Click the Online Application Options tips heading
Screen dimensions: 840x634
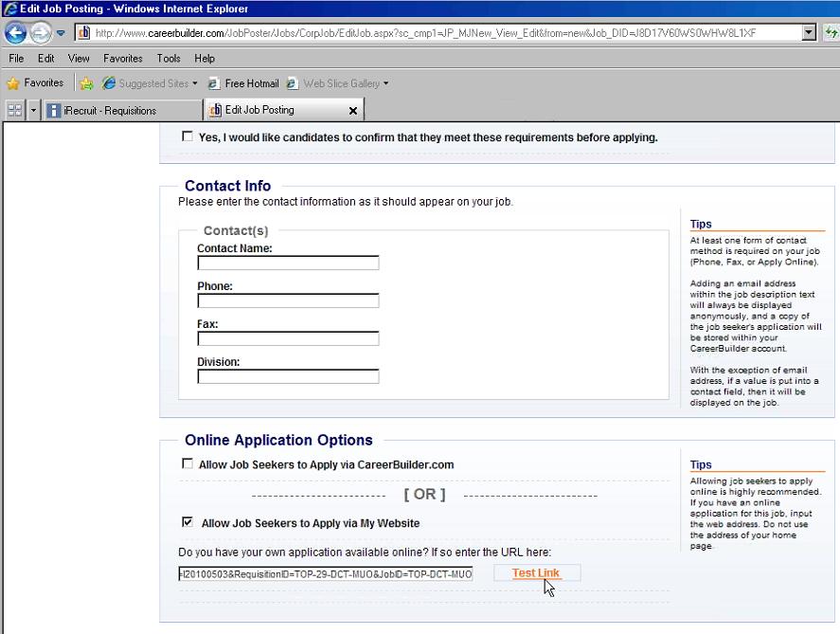pyautogui.click(x=701, y=464)
